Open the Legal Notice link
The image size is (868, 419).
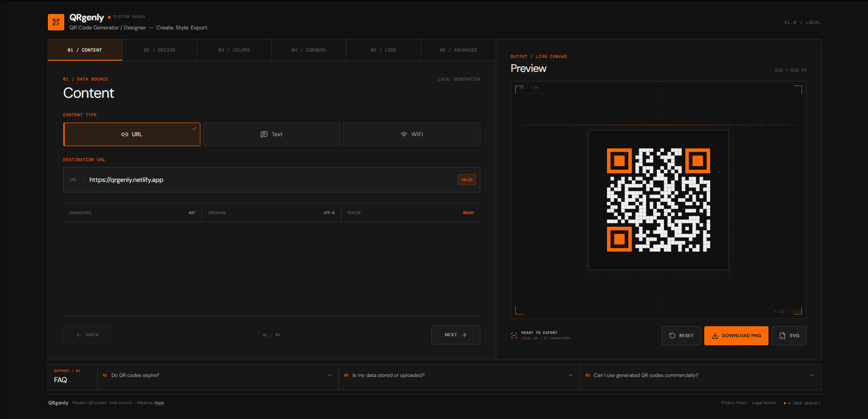pyautogui.click(x=764, y=403)
